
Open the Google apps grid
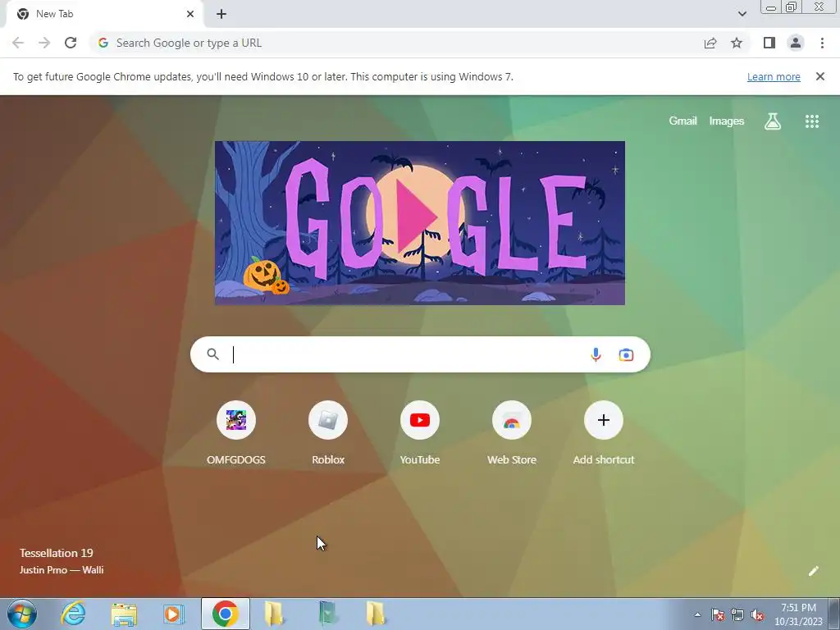tap(812, 121)
